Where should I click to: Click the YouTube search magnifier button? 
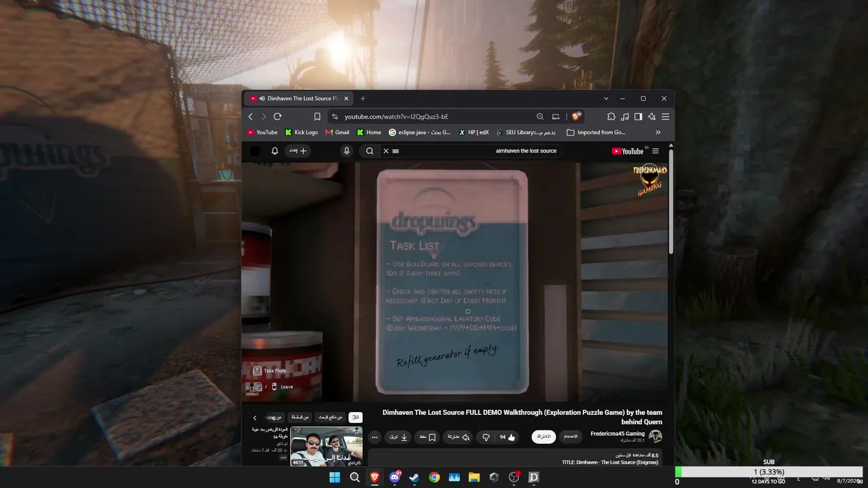pos(370,151)
